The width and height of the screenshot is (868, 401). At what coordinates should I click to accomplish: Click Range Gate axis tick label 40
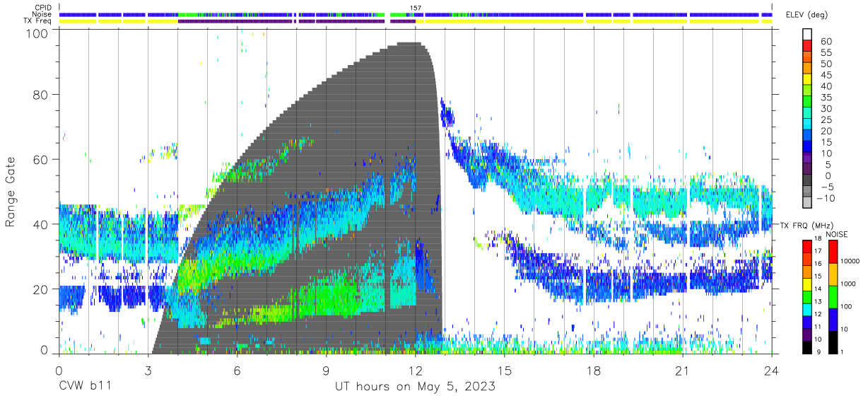[42, 224]
